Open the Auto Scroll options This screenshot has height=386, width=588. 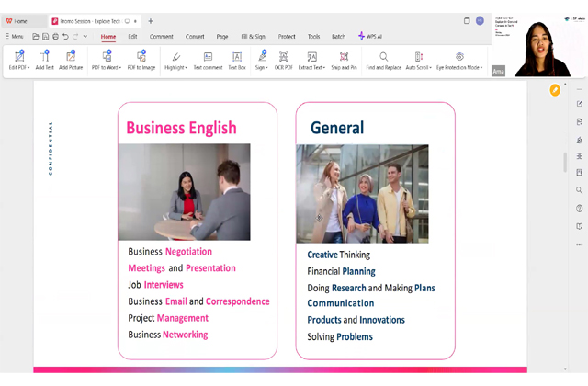pyautogui.click(x=432, y=67)
